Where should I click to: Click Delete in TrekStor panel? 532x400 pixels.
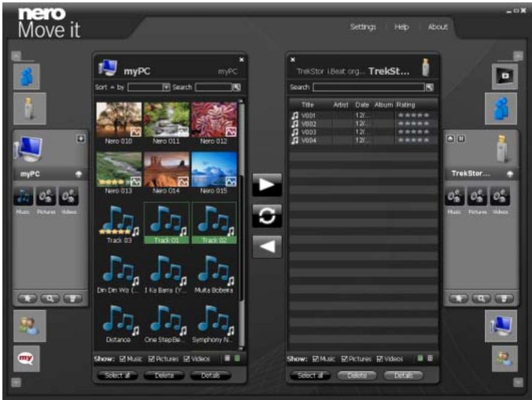click(357, 375)
